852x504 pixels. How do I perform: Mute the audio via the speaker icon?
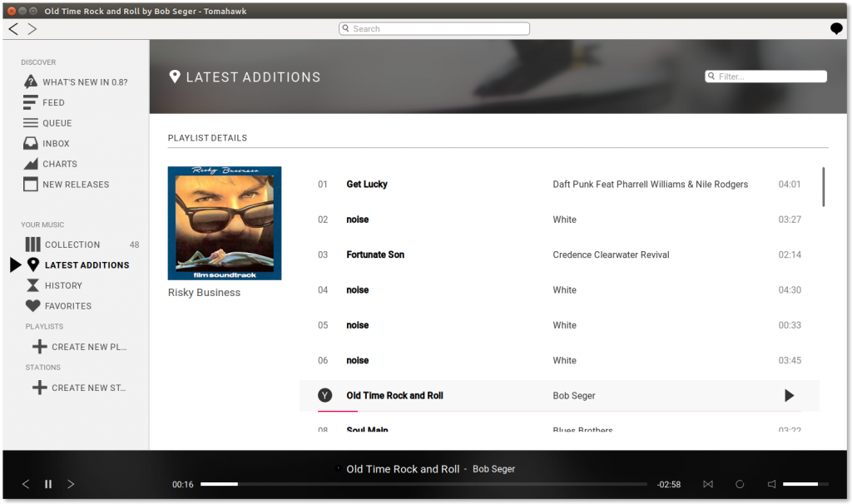click(770, 483)
